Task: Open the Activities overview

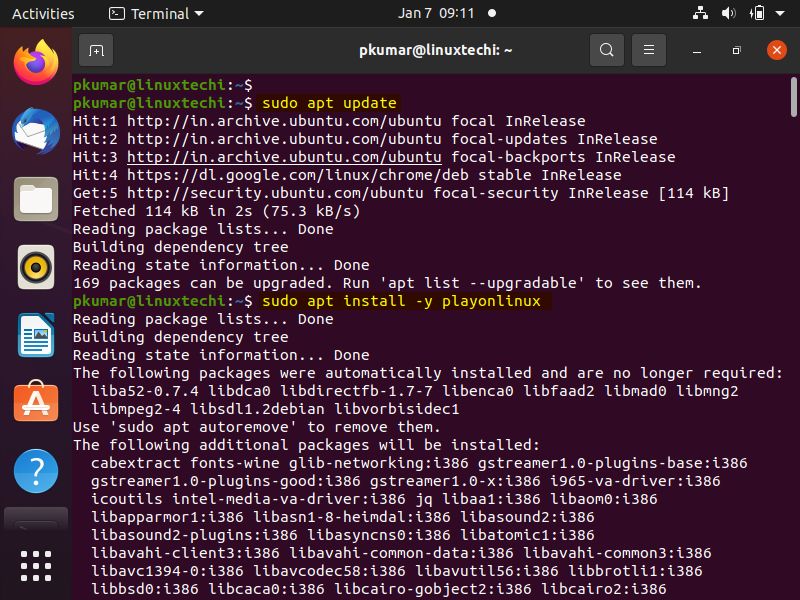Action: tap(43, 13)
